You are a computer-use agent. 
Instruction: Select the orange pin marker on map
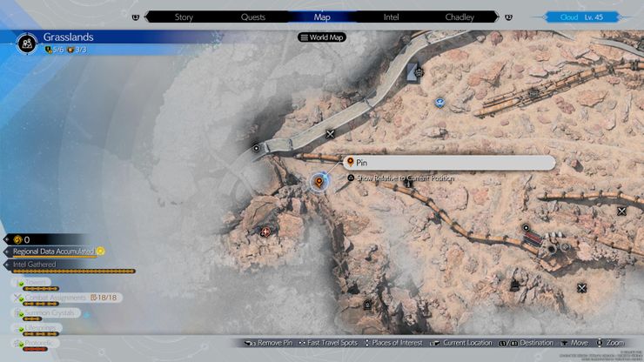pyautogui.click(x=319, y=182)
